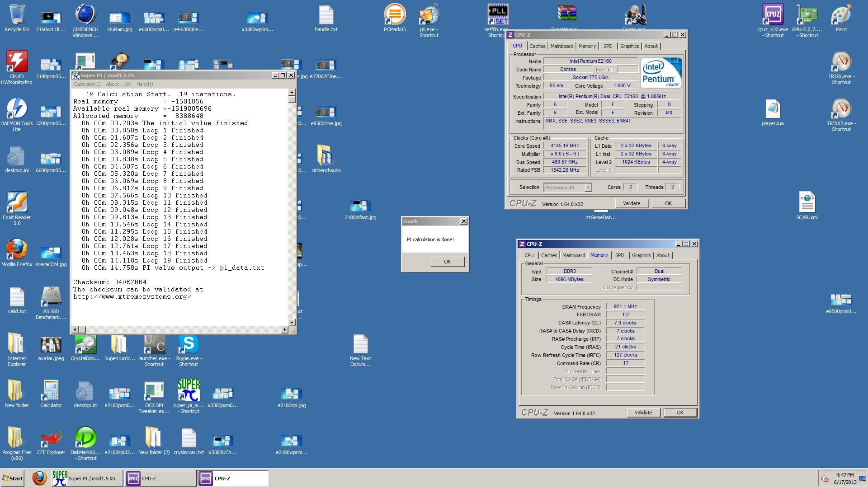Open About...(A) menu in Super PI

(118, 84)
